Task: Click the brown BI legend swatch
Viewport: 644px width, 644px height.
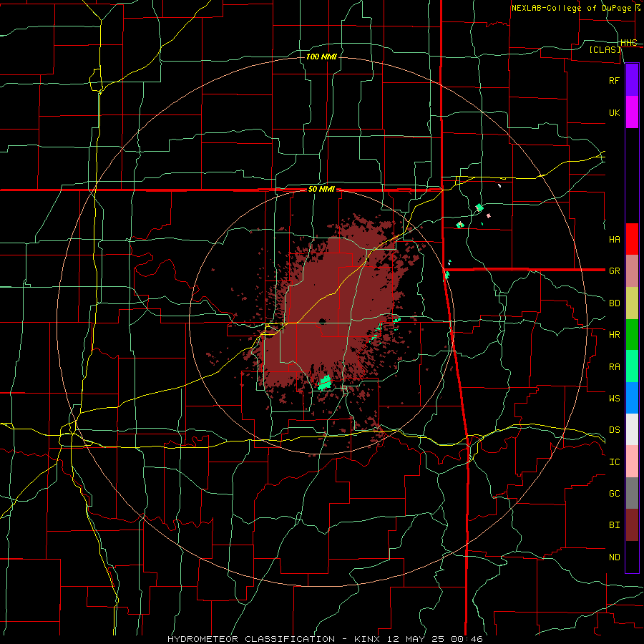Action: [x=632, y=525]
